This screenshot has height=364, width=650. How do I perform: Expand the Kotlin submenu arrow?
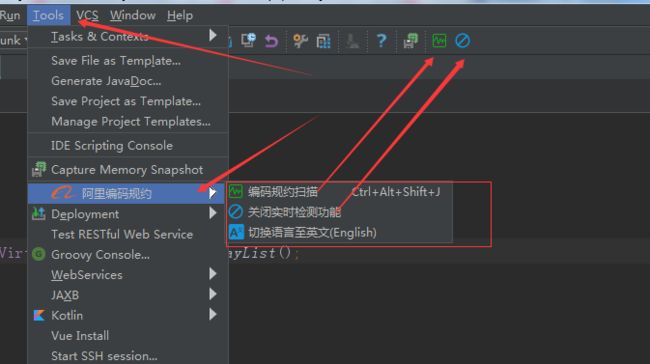(213, 314)
